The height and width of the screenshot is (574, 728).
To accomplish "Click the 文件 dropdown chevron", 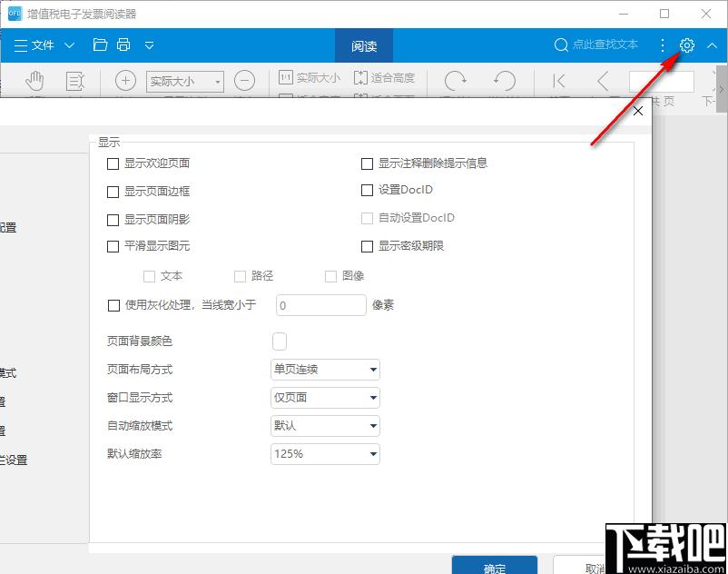I will [x=69, y=45].
